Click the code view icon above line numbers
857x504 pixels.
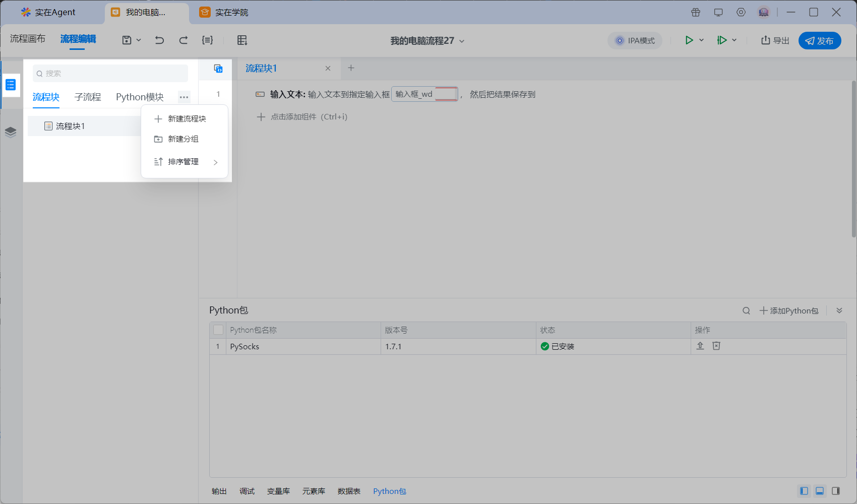[218, 69]
